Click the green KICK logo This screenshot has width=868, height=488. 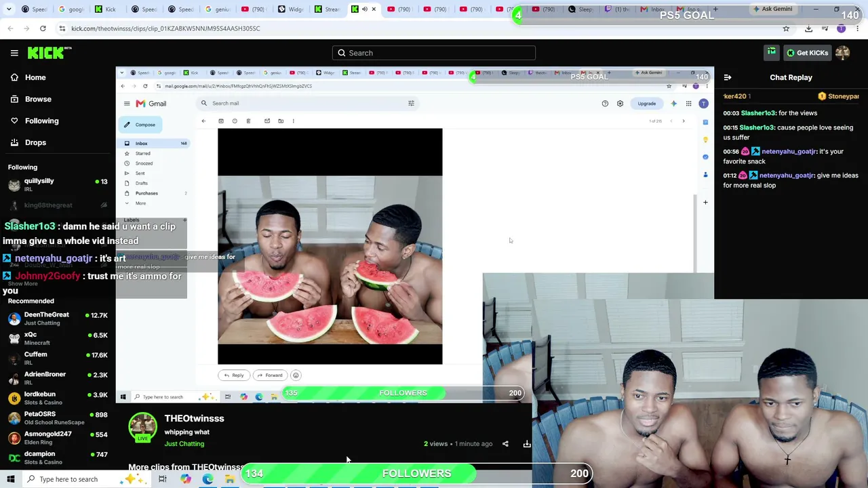click(49, 53)
